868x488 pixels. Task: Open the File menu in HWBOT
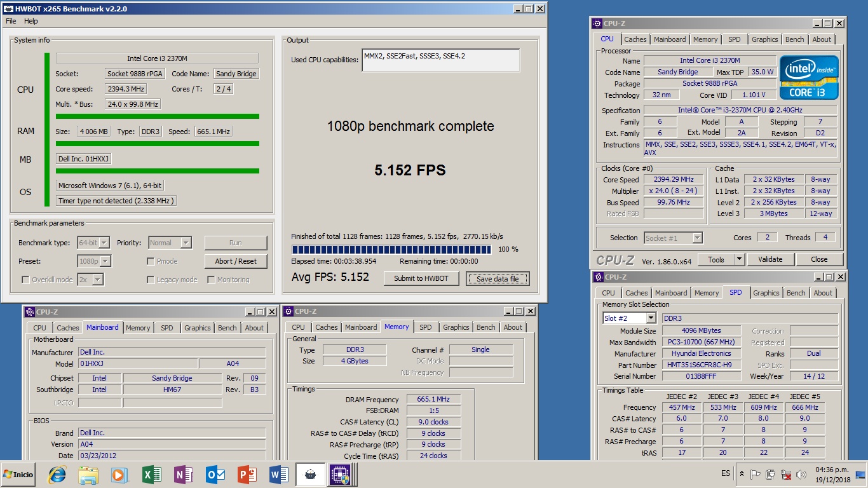coord(11,21)
